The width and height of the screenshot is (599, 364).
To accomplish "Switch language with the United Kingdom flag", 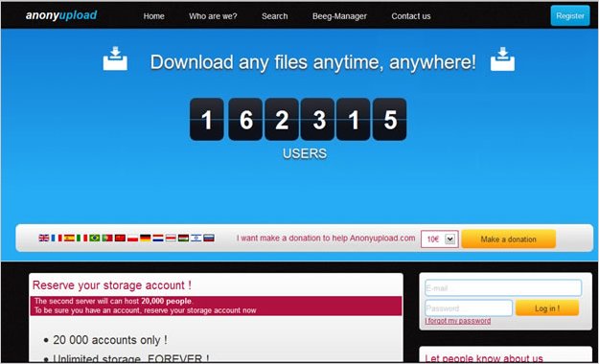I will pyautogui.click(x=44, y=238).
